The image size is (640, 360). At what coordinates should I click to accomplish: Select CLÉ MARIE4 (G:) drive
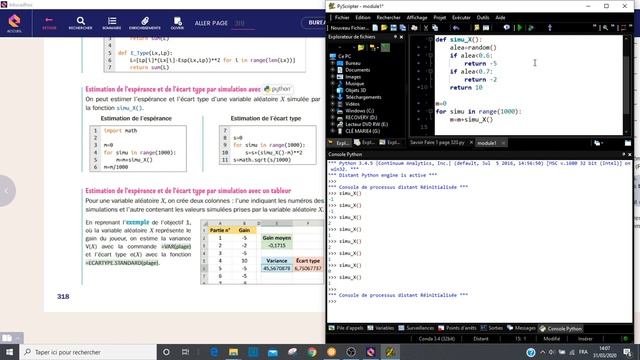click(362, 131)
